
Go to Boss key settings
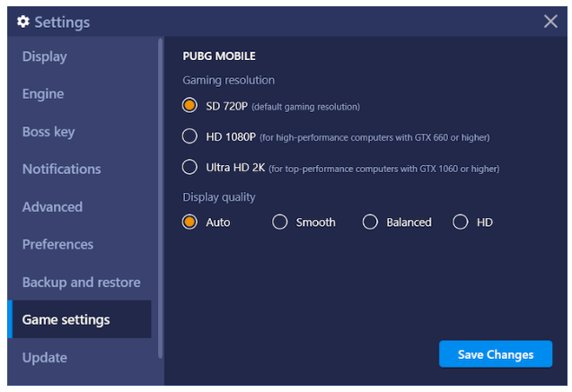(48, 132)
